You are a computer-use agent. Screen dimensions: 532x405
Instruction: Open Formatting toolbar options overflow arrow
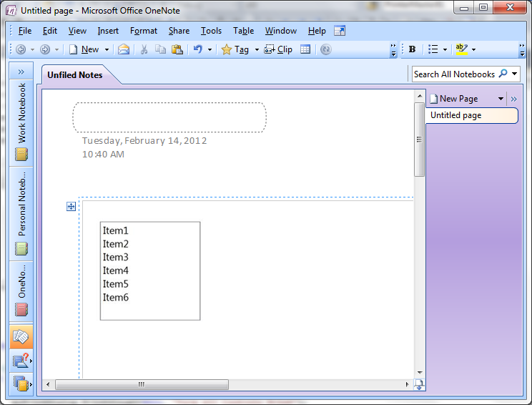pyautogui.click(x=522, y=50)
